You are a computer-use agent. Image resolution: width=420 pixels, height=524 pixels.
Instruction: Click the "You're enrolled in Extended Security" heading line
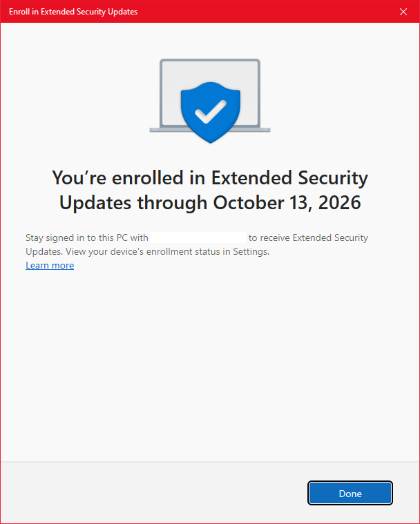(210, 178)
